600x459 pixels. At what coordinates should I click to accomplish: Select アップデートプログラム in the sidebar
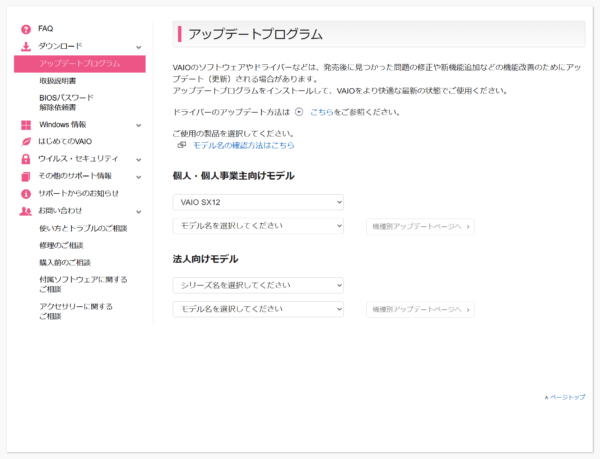pyautogui.click(x=80, y=63)
